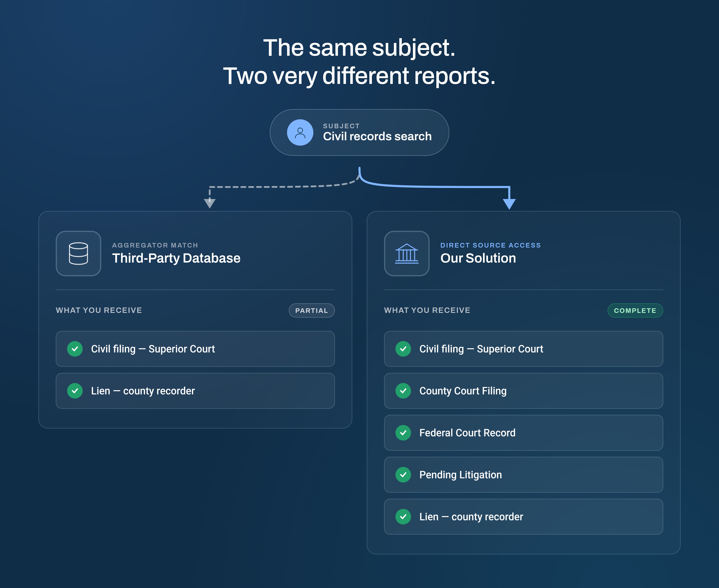Click the Our Solution courthouse icon
This screenshot has height=588, width=719.
(x=407, y=253)
